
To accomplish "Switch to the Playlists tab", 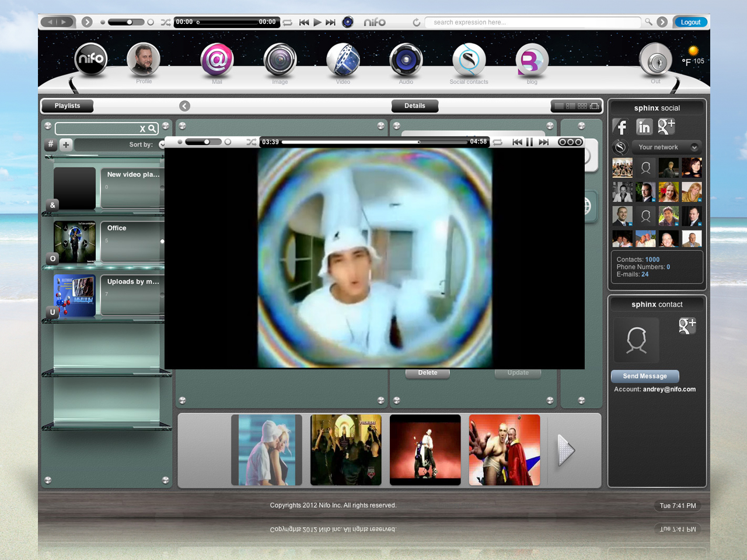I will tap(68, 106).
